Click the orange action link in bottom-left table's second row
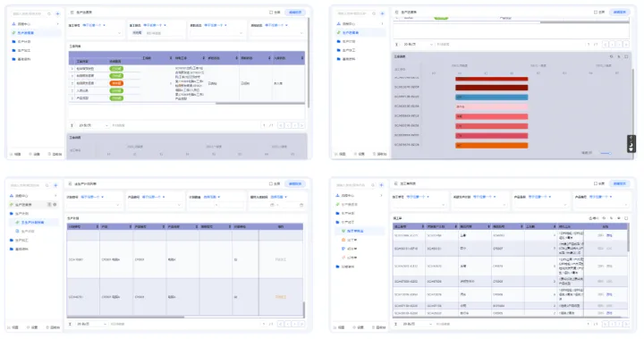The image size is (644, 339). 281,297
